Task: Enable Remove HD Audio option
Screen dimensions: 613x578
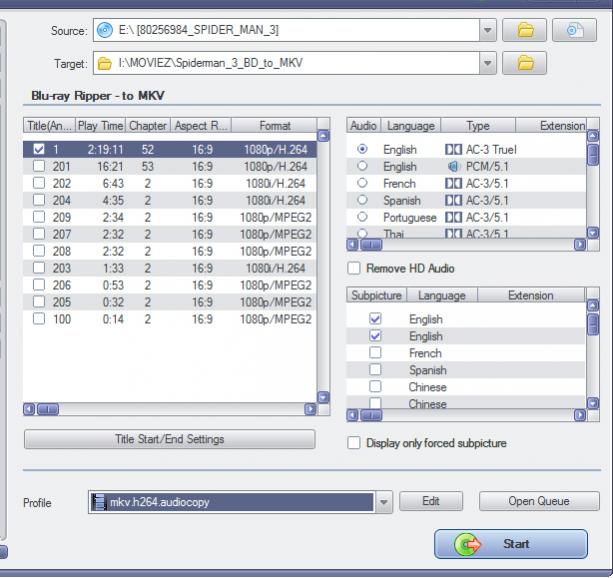Action: click(353, 268)
